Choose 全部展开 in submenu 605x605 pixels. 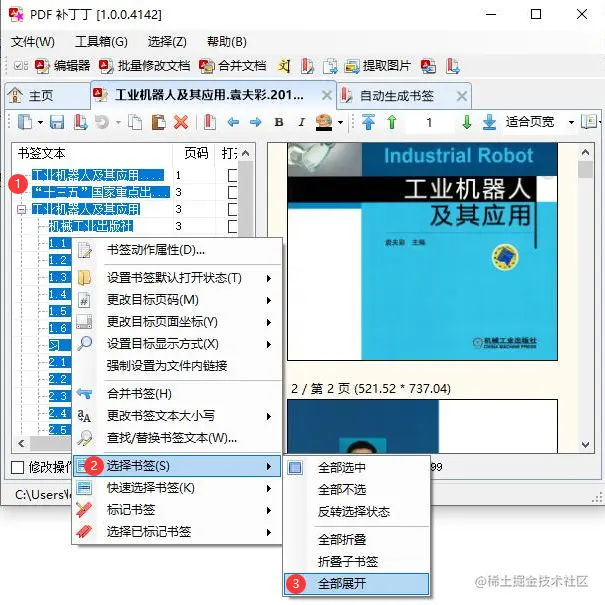[x=356, y=584]
